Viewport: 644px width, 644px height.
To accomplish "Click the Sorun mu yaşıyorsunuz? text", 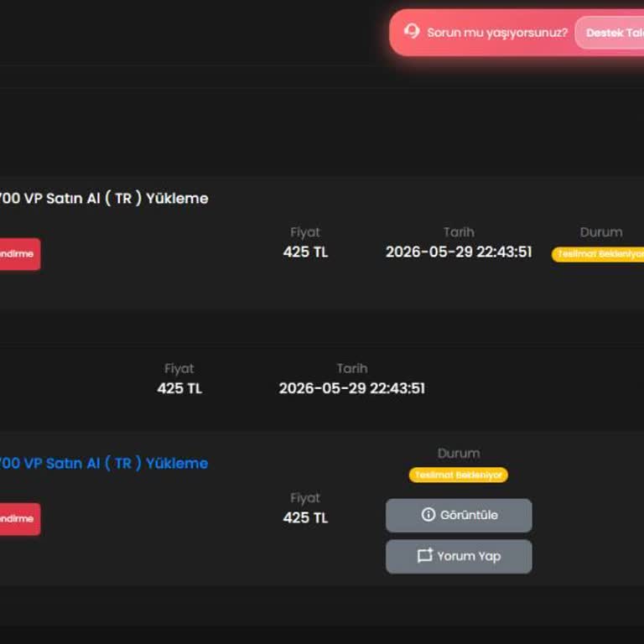I will pyautogui.click(x=497, y=33).
